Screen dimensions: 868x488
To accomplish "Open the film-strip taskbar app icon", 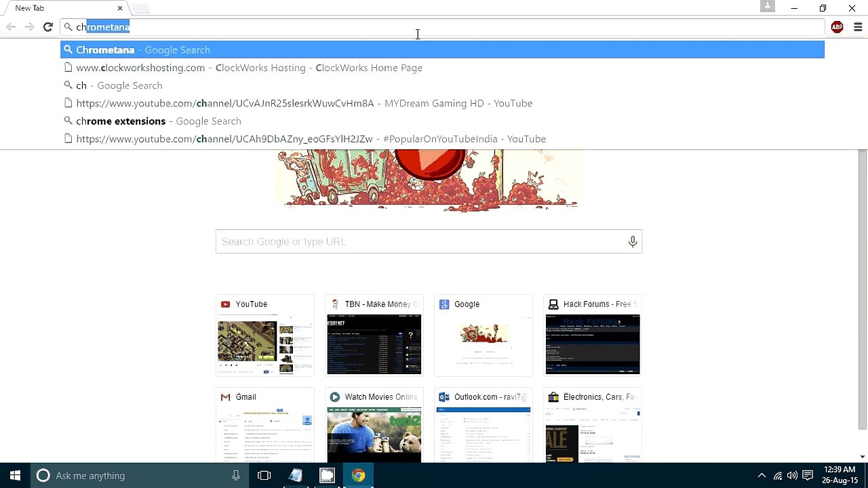I will point(327,476).
